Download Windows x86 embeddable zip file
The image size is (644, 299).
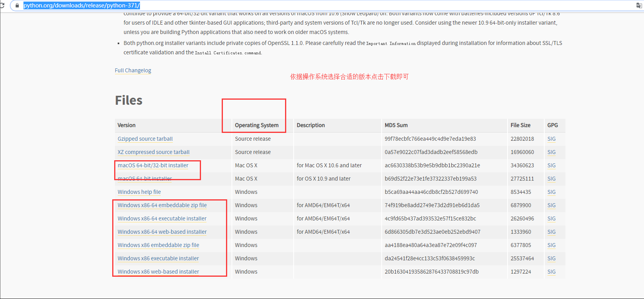pyautogui.click(x=158, y=245)
